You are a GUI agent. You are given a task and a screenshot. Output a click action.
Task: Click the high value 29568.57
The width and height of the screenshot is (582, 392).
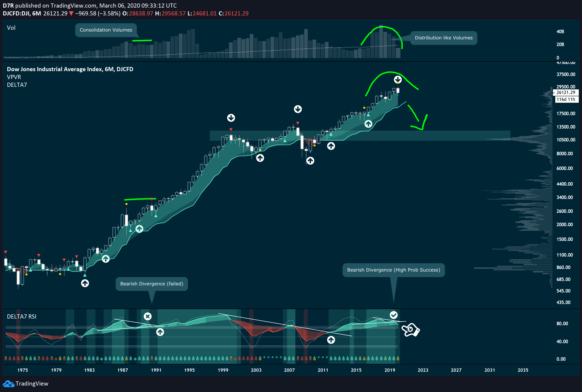pyautogui.click(x=173, y=14)
